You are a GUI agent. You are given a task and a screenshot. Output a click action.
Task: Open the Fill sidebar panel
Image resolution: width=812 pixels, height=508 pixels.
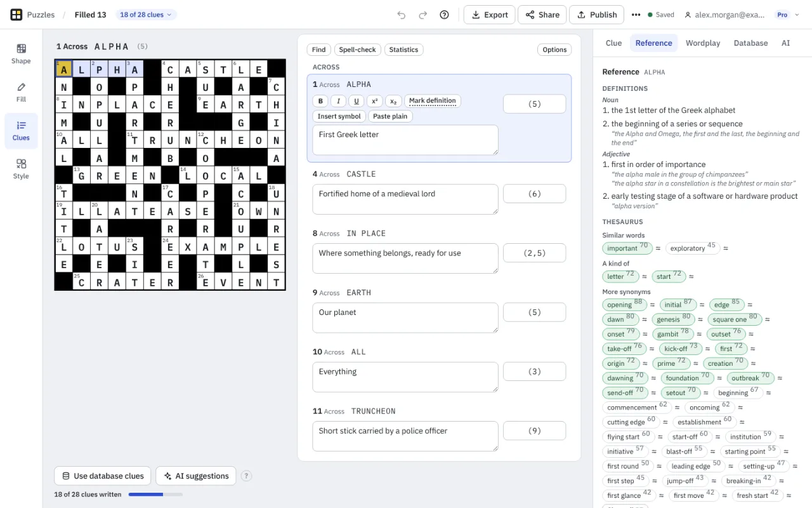[x=21, y=92]
